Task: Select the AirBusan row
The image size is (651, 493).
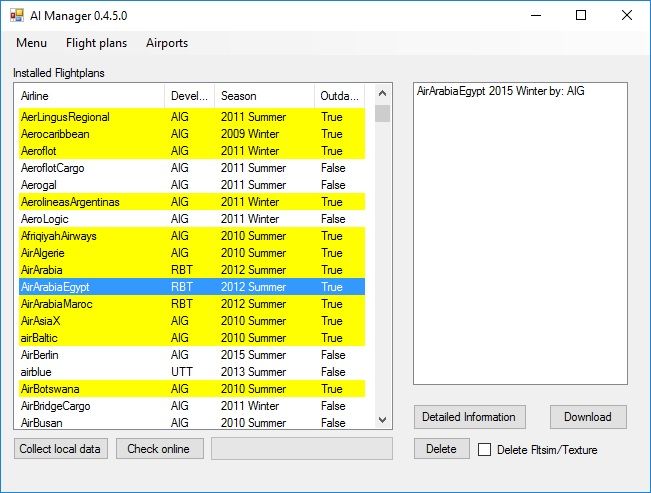Action: [192, 423]
